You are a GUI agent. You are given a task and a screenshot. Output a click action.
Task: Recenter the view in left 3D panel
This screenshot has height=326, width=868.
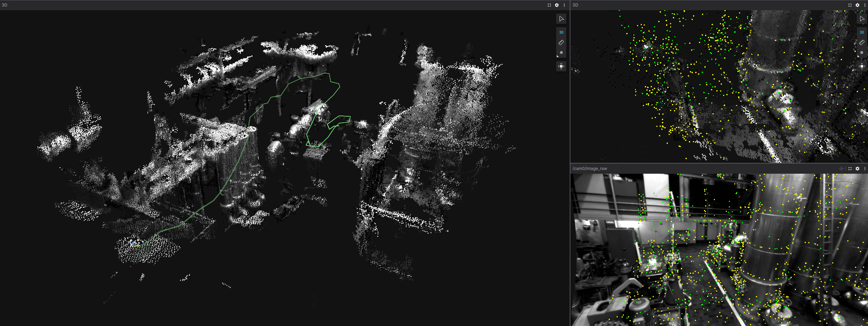click(561, 66)
